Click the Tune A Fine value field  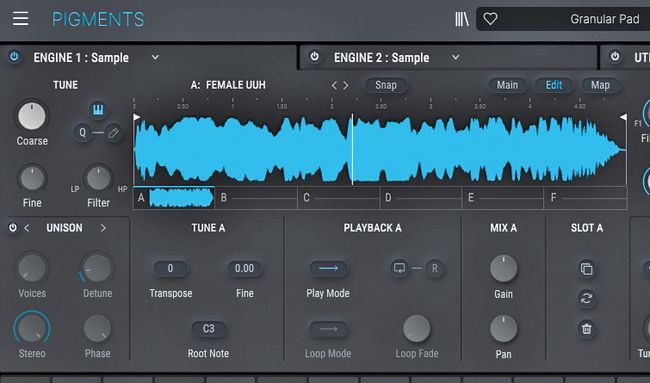pos(244,268)
